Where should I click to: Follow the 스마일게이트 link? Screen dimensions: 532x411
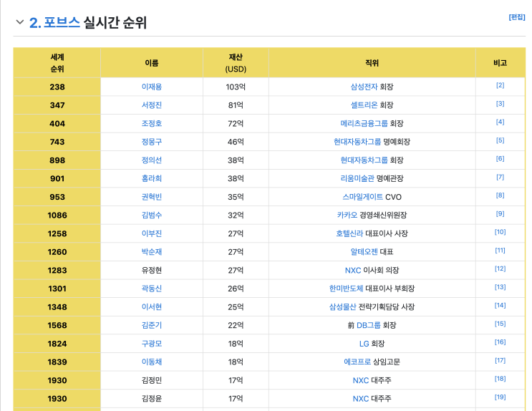pos(363,197)
